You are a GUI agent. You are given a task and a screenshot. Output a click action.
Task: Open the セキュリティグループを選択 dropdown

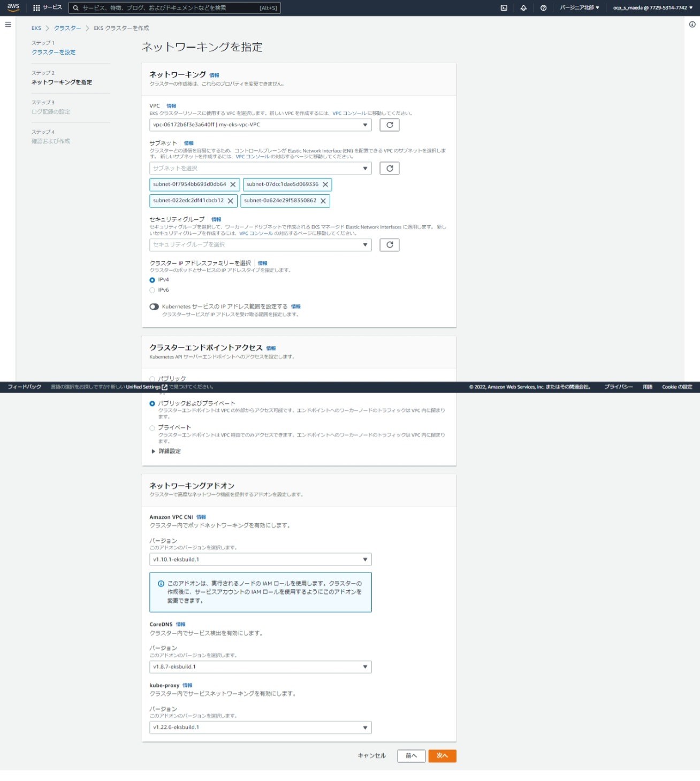[x=261, y=245]
